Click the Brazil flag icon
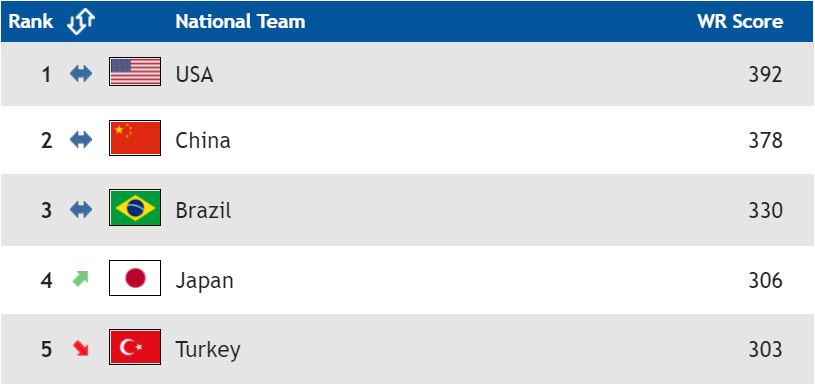The image size is (815, 385). coord(135,208)
